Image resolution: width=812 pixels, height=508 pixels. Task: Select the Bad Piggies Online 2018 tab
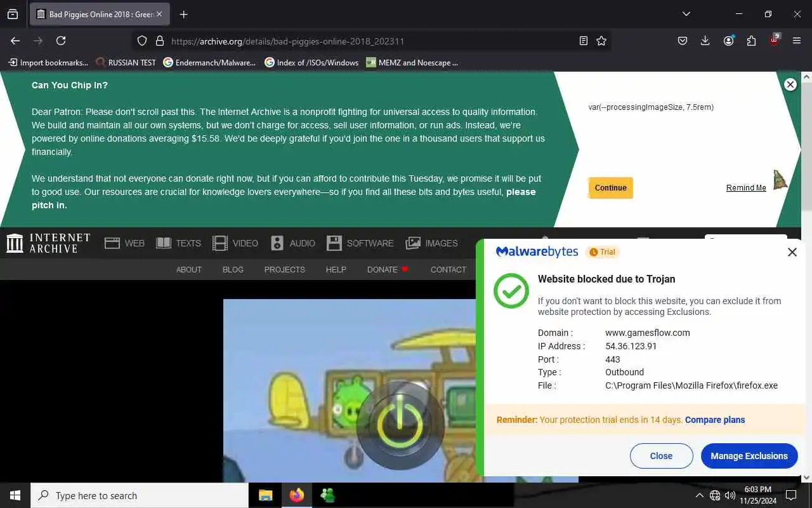click(100, 14)
